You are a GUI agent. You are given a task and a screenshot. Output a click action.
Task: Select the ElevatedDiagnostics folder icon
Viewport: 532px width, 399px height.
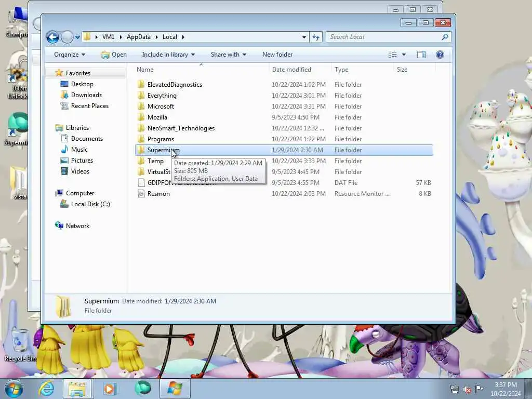coord(141,85)
